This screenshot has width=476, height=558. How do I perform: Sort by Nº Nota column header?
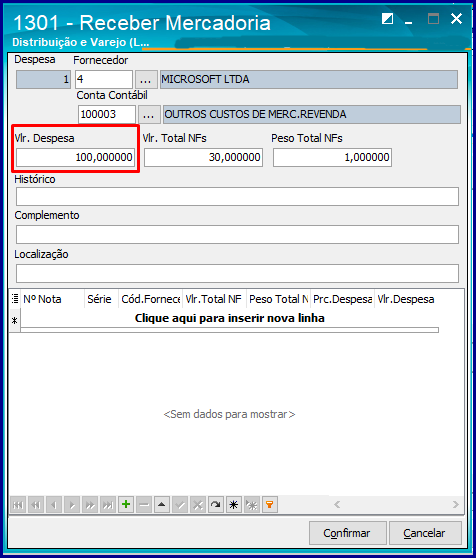pos(53,299)
